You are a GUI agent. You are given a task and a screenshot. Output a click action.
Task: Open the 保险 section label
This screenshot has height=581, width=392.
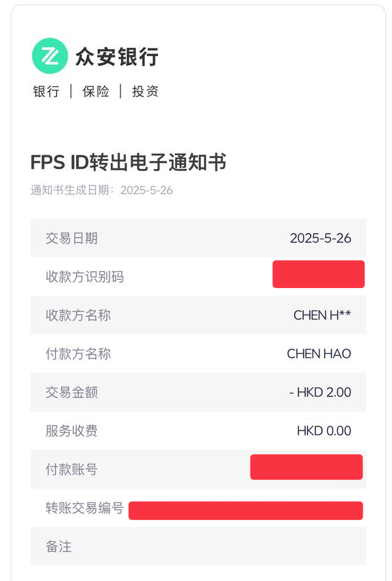click(x=96, y=91)
